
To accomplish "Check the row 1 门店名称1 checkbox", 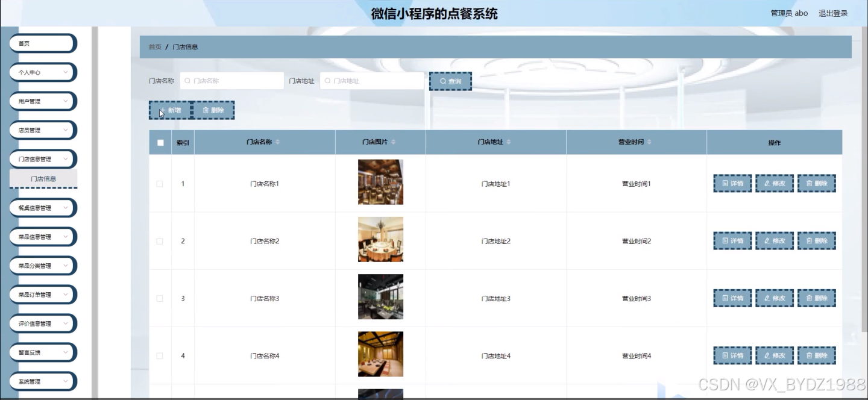I will pos(160,184).
